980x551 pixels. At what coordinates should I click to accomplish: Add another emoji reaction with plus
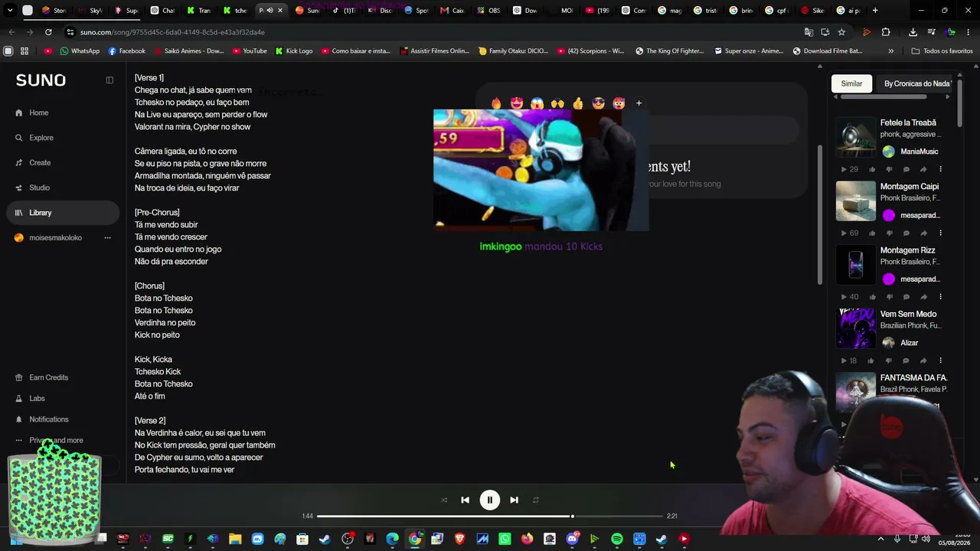coord(639,103)
